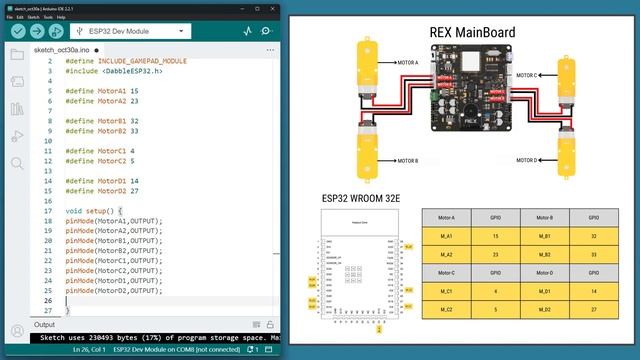Click the M_A1 table cell
This screenshot has width=640, height=360.
(x=447, y=236)
